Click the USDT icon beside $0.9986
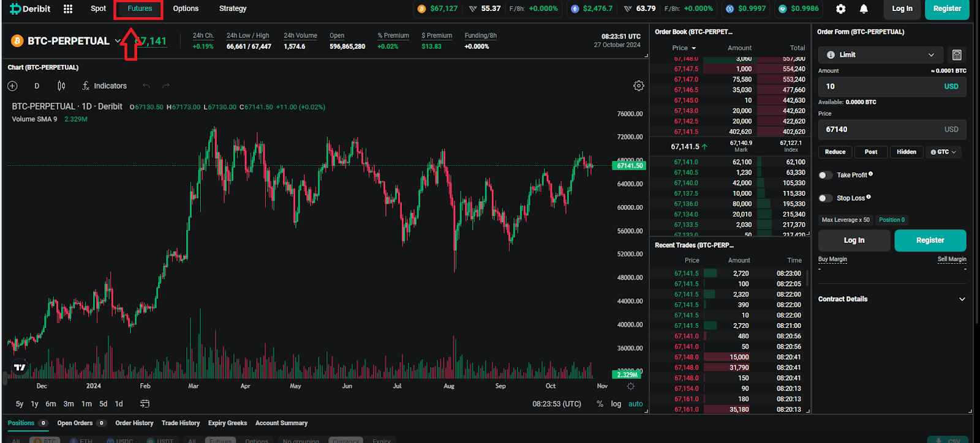This screenshot has width=980, height=443. [x=782, y=9]
